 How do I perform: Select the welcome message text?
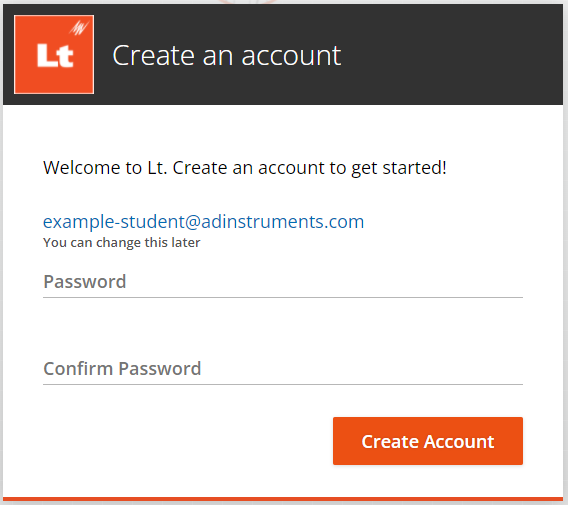pyautogui.click(x=245, y=168)
